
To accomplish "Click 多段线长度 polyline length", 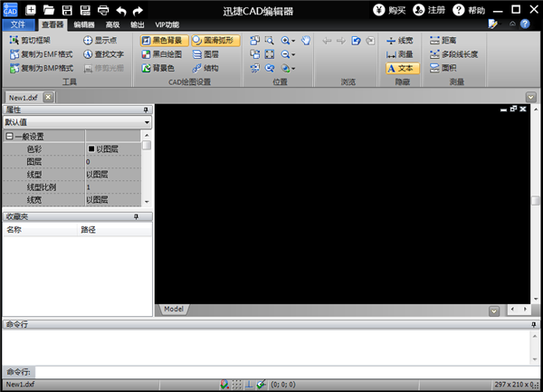I will tap(453, 54).
